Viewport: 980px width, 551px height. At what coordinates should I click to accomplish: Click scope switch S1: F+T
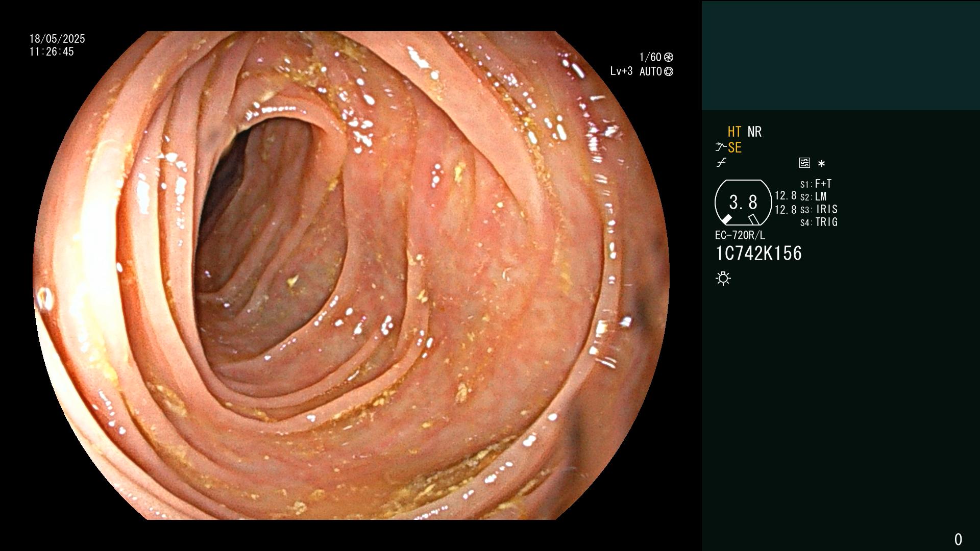click(x=816, y=184)
